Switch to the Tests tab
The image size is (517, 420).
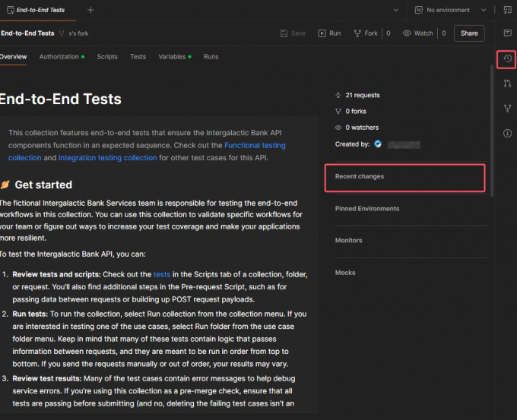(138, 57)
